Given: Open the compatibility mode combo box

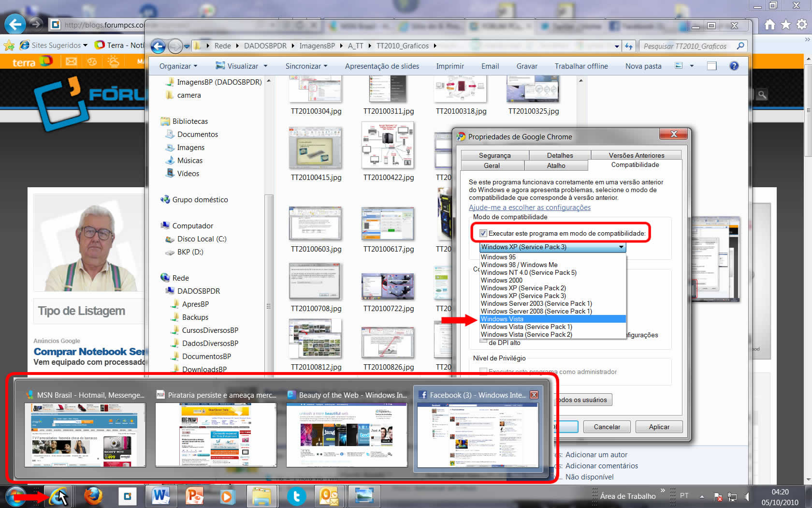Looking at the screenshot, I should (552, 247).
